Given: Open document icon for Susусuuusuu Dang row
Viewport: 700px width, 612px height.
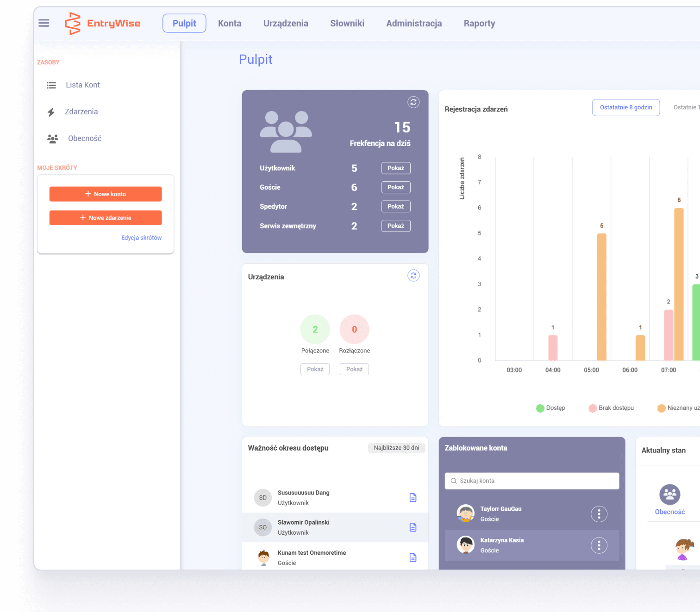Looking at the screenshot, I should (413, 498).
